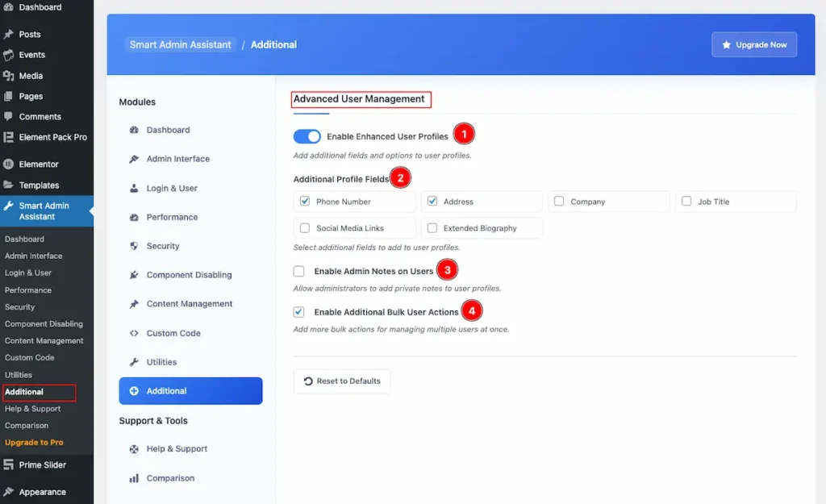
Task: Open Component Disabling submenu in WordPress sidebar
Action: point(44,324)
